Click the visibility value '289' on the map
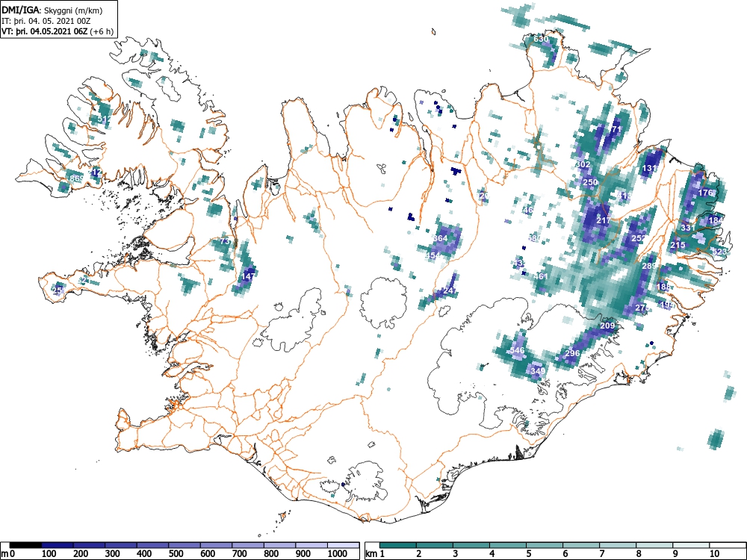 coord(649,267)
